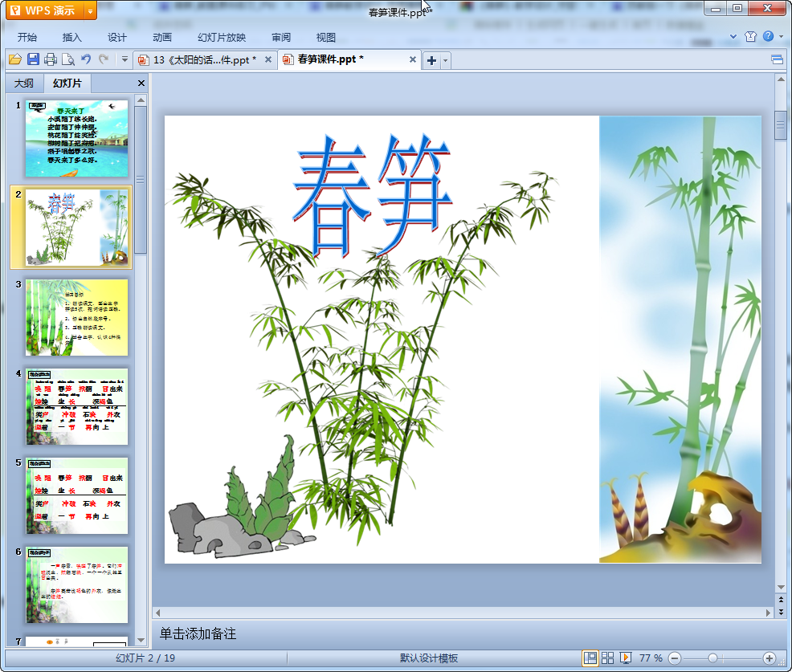Click the greyed Redo arrow icon
The image size is (792, 672).
click(104, 59)
